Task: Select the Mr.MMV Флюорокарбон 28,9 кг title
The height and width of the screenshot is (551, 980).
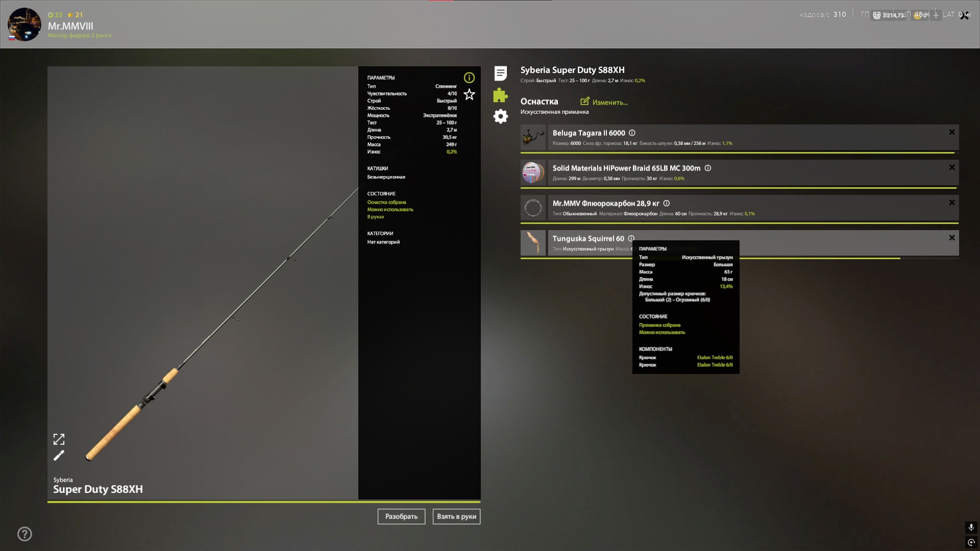Action: pyautogui.click(x=606, y=204)
